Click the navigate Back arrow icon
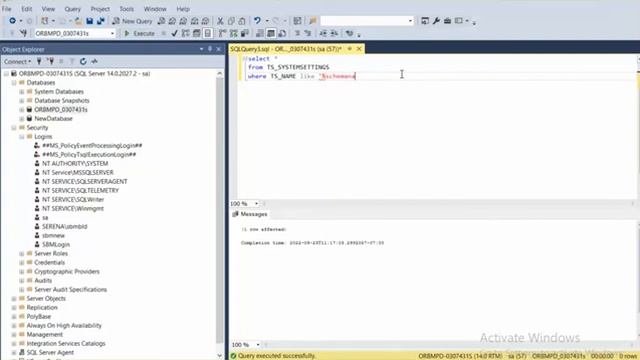The height and width of the screenshot is (360, 640). (12, 21)
